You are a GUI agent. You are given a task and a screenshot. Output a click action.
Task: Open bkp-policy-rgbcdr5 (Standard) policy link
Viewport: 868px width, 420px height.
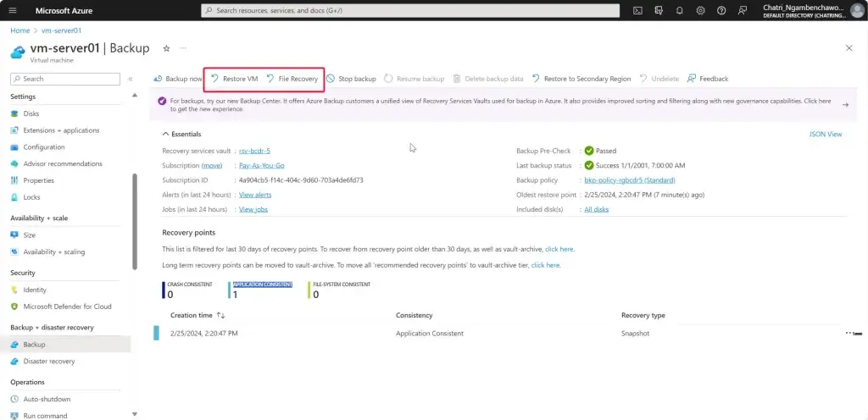click(x=630, y=180)
